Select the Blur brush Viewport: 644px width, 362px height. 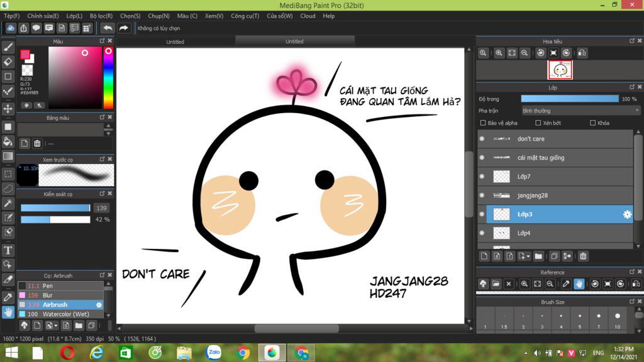[60, 295]
